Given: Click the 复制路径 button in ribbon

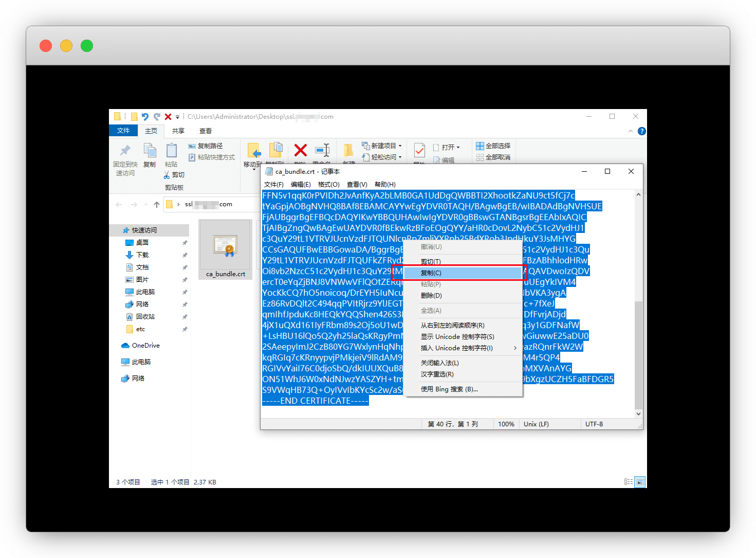Looking at the screenshot, I should (206, 146).
